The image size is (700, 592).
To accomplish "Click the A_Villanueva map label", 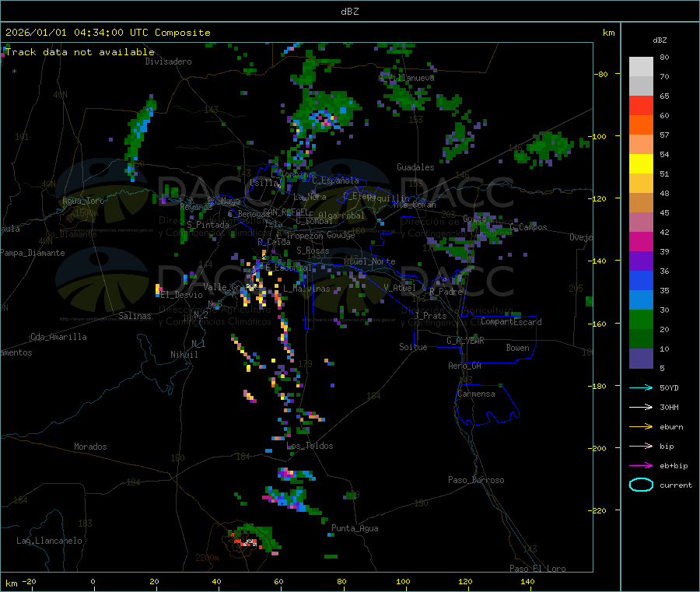I will click(x=406, y=78).
